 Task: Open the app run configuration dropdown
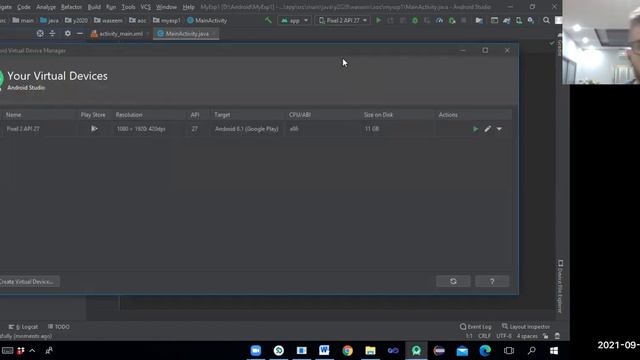point(295,20)
